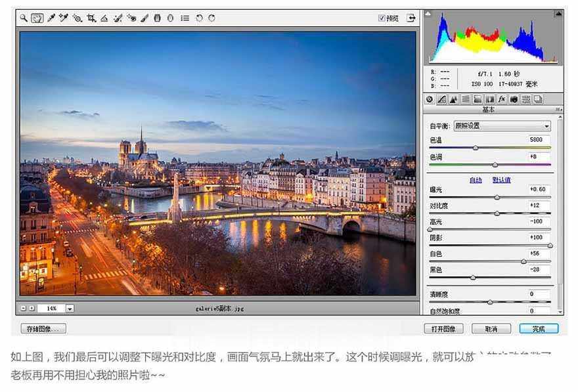Zoom in with the plus button
578x392 pixels.
point(32,308)
